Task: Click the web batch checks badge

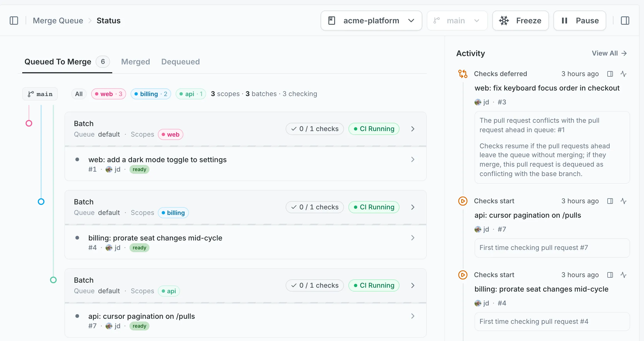Action: tap(315, 129)
